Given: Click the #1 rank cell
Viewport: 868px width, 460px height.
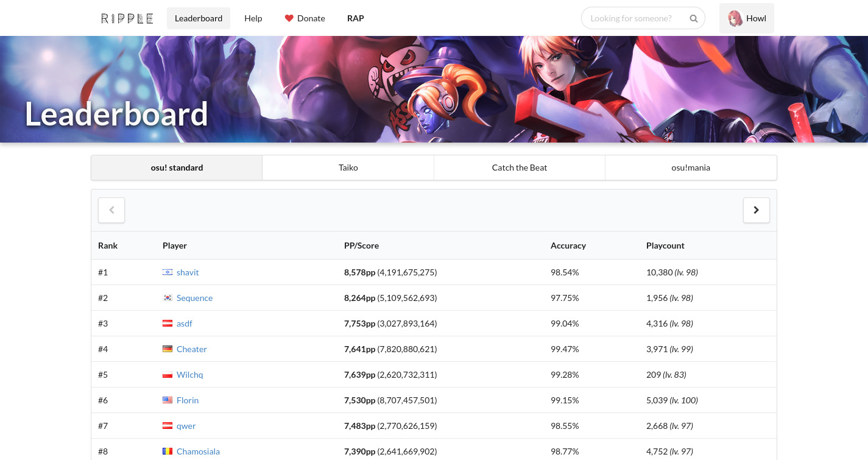Looking at the screenshot, I should pyautogui.click(x=103, y=272).
